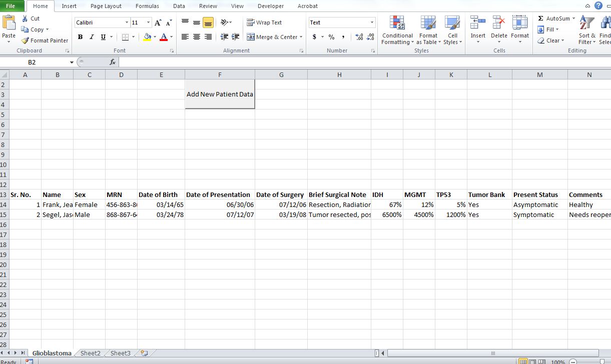Open the Page Layout ribbon tab

click(x=106, y=6)
